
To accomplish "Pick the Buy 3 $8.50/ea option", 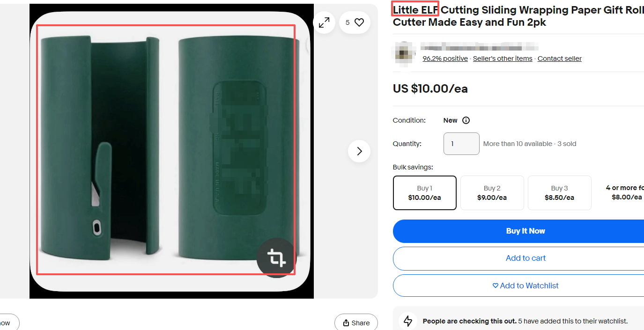I will pos(559,193).
